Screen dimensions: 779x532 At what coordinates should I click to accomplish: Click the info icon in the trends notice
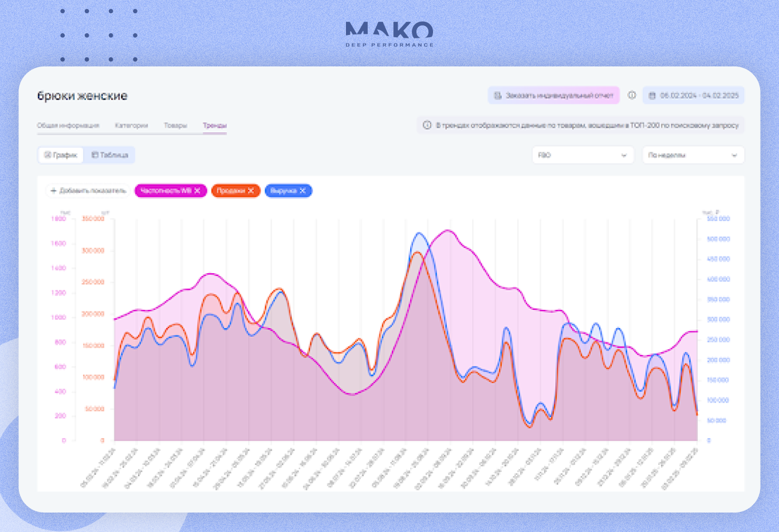(427, 125)
